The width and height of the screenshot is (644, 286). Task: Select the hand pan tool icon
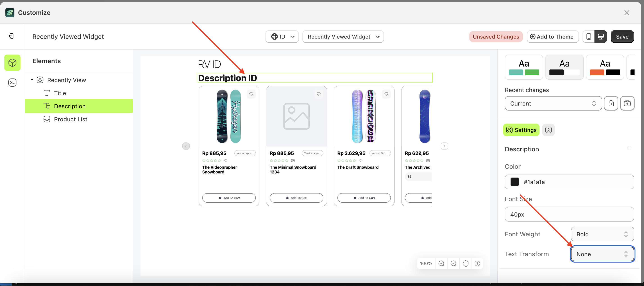pos(465,263)
